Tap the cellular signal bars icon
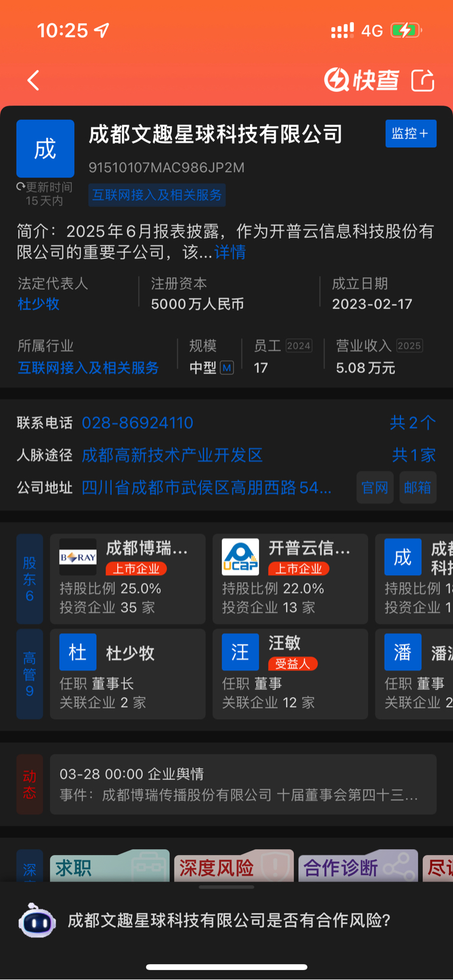Viewport: 453px width, 980px height. 343,30
